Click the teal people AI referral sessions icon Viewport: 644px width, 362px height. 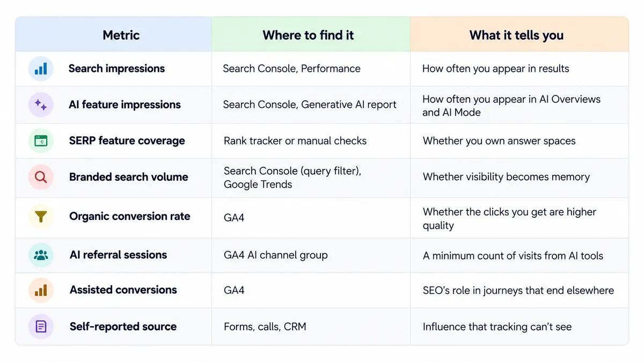(x=41, y=255)
